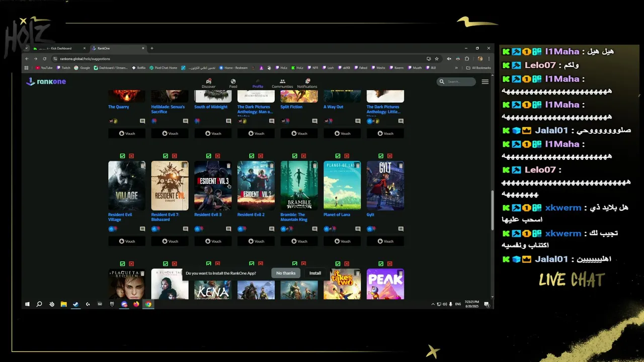Open the Profile nav item

tap(258, 83)
